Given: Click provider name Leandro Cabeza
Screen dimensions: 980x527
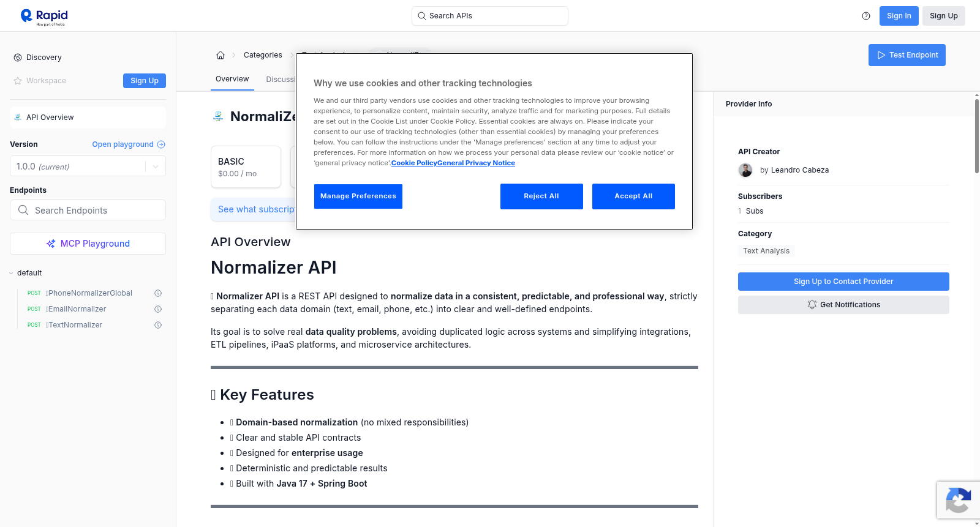Looking at the screenshot, I should (x=800, y=170).
